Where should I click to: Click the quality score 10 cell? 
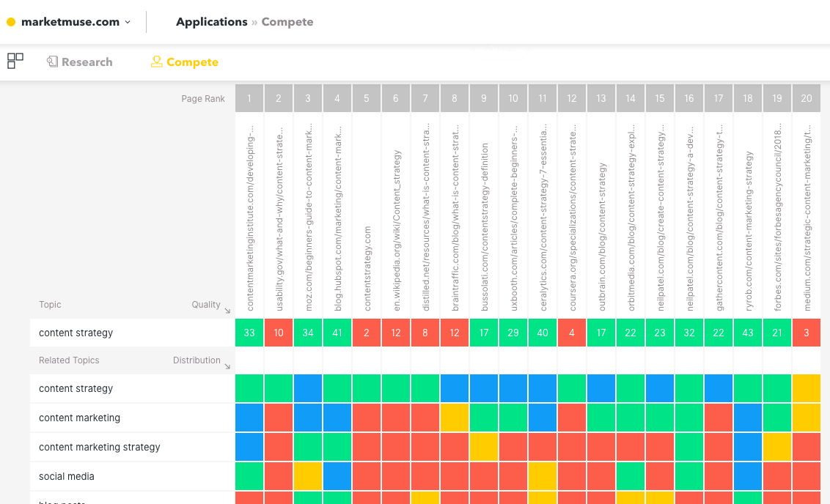(x=279, y=333)
